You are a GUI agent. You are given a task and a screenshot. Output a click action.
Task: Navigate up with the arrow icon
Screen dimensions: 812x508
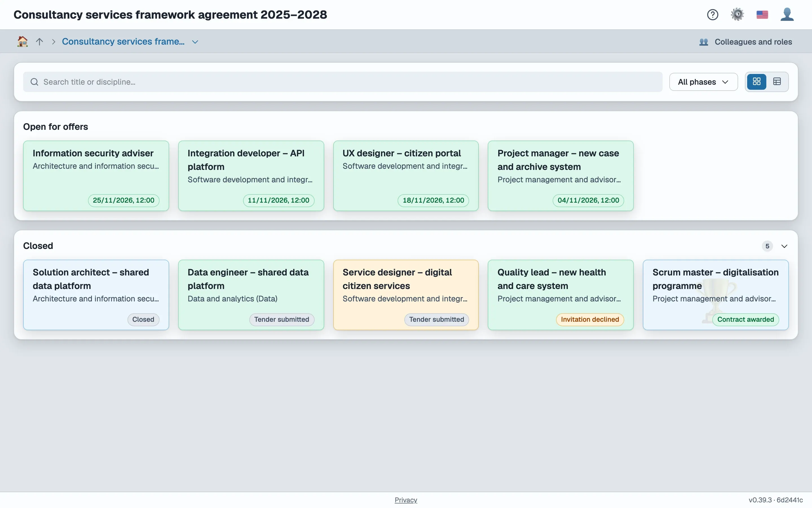point(39,42)
